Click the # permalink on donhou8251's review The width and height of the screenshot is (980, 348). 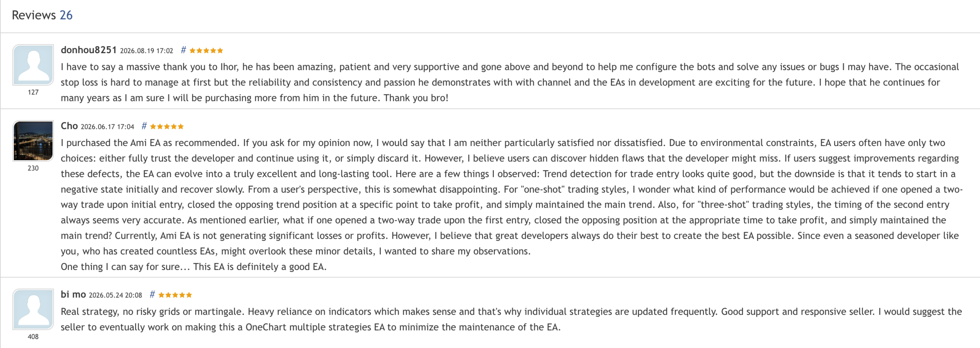click(183, 50)
